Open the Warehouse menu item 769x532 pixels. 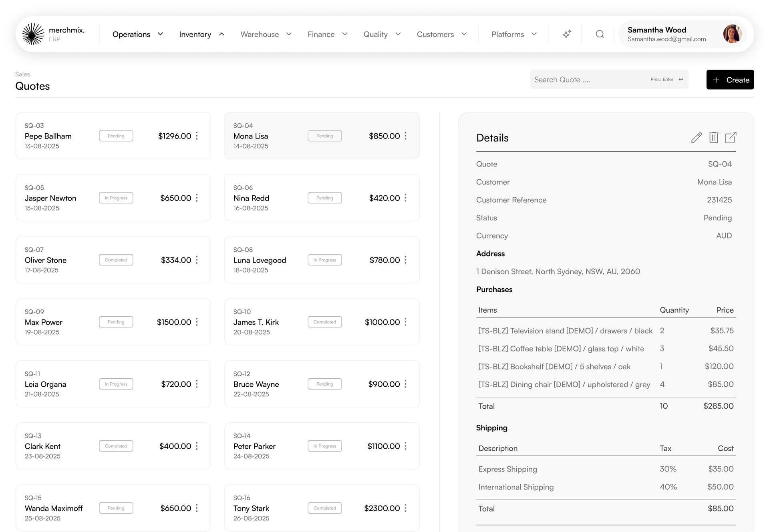pos(266,34)
